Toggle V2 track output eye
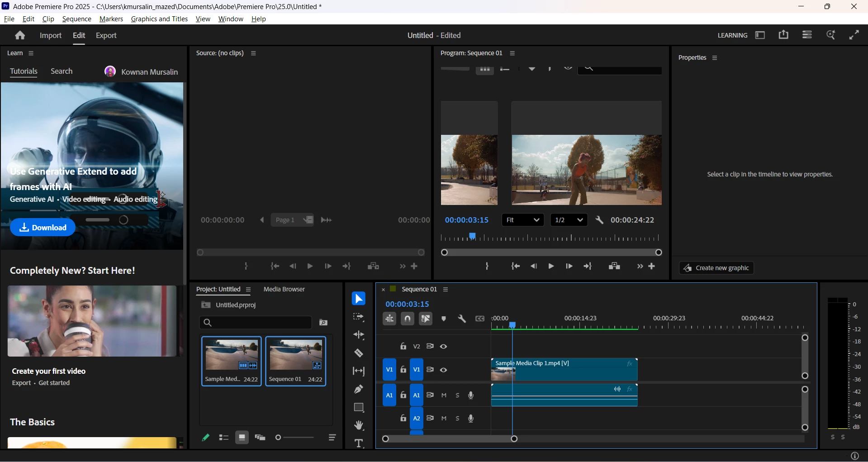 coord(444,347)
